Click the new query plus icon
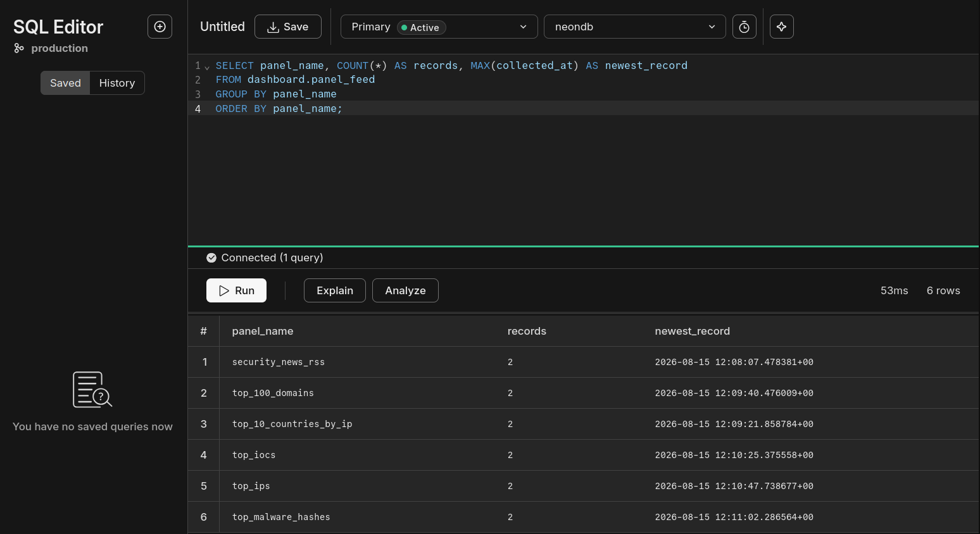980x534 pixels. pyautogui.click(x=160, y=27)
